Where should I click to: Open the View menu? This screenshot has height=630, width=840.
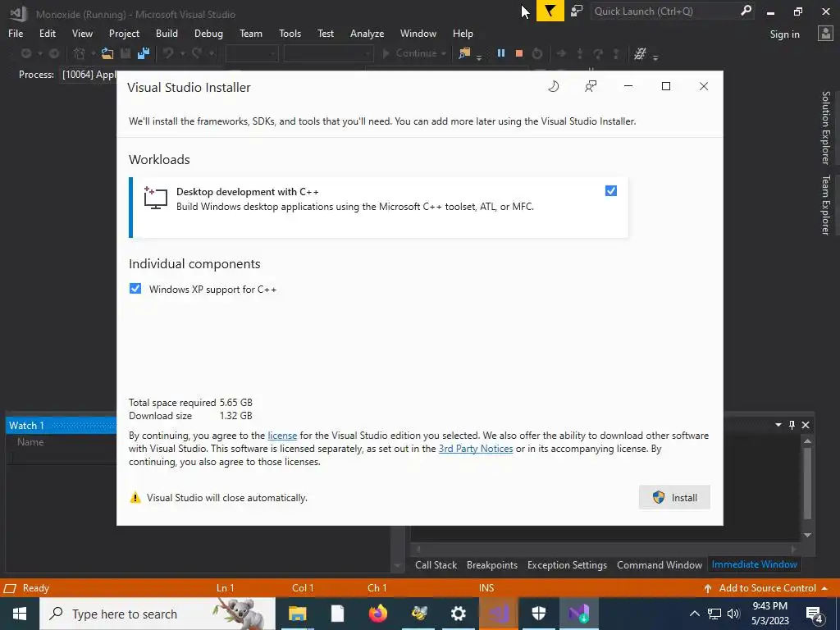click(x=82, y=33)
